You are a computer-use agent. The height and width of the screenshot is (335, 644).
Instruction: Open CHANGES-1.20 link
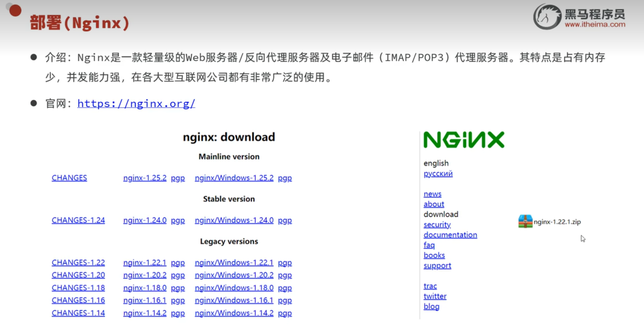[x=78, y=275]
